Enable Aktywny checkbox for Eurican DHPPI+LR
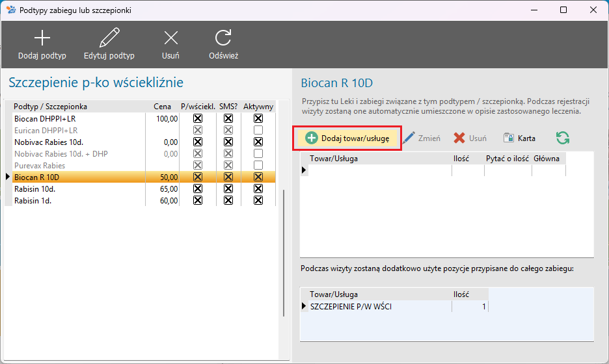Viewport: 609px width, 364px height. coord(258,130)
